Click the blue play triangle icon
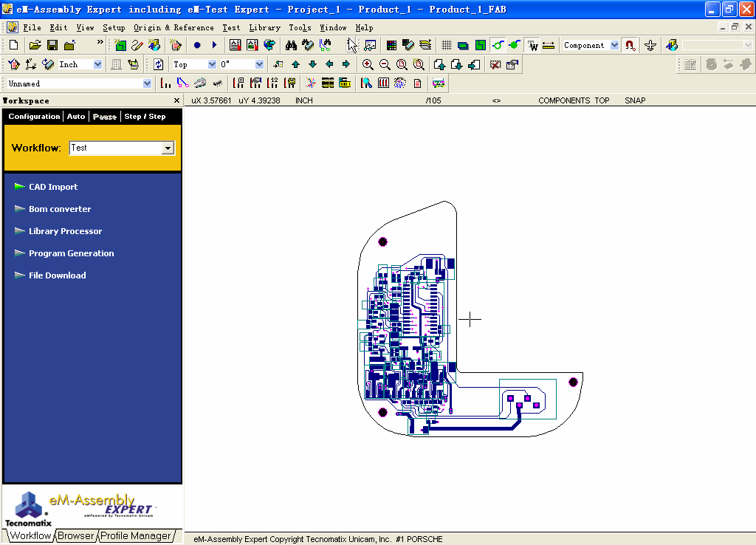This screenshot has height=545, width=756. [214, 45]
